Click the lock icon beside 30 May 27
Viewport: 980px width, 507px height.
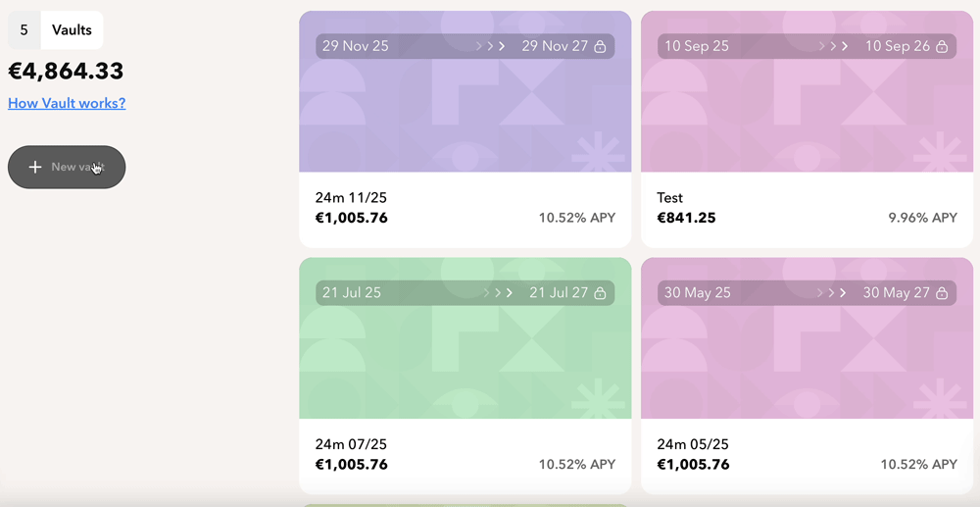coord(942,292)
